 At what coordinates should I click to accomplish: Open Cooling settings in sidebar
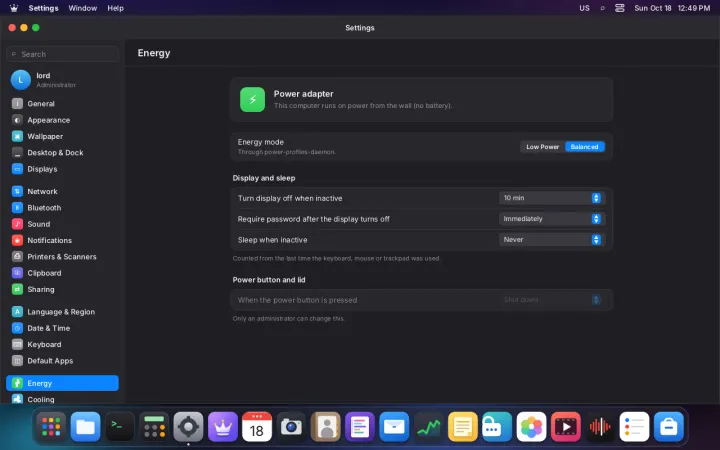click(62, 399)
